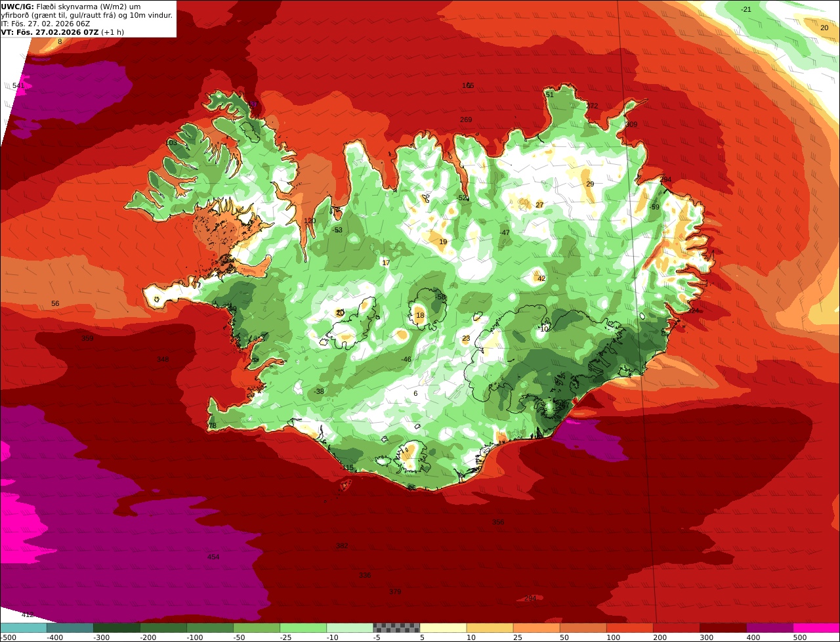Click the map value "269"
The width and height of the screenshot is (840, 642).
click(466, 119)
